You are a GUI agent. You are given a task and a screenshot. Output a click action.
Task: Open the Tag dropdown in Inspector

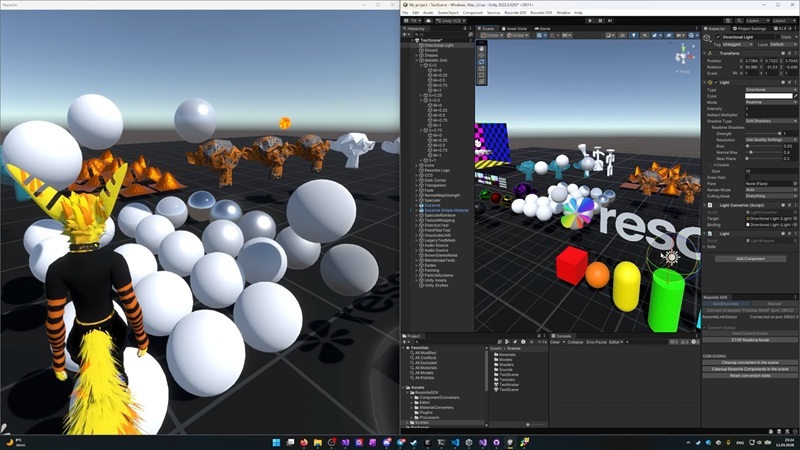(x=737, y=44)
